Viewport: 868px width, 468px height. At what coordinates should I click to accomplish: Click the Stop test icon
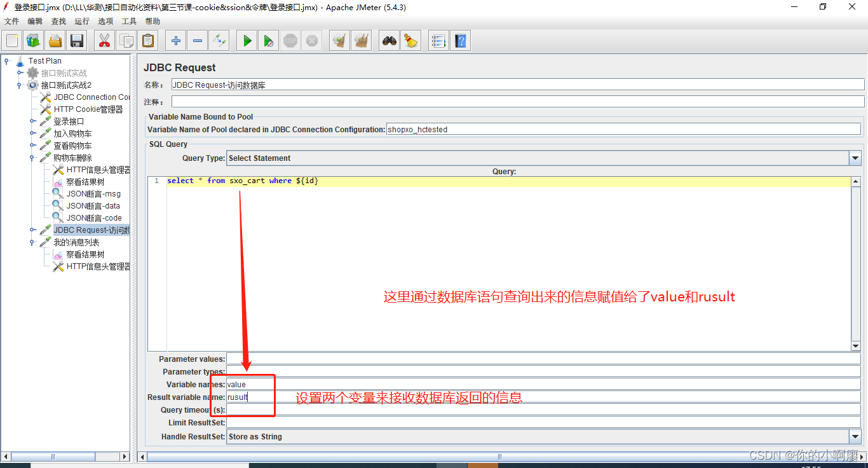[x=290, y=41]
